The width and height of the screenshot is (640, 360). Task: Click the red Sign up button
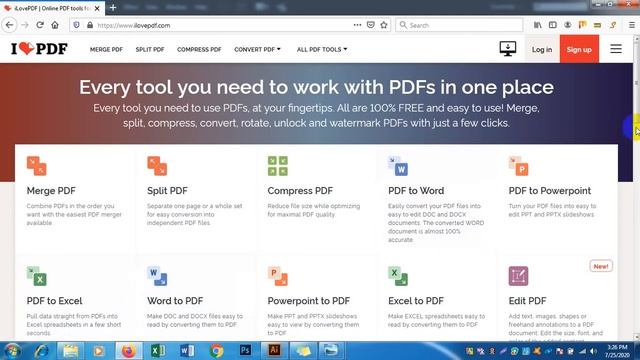click(x=579, y=49)
